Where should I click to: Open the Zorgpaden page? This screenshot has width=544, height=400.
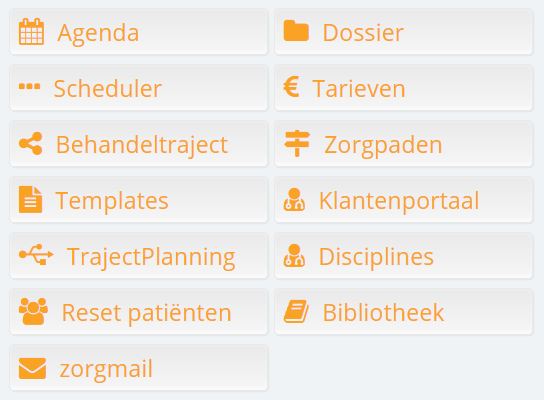[x=403, y=144]
